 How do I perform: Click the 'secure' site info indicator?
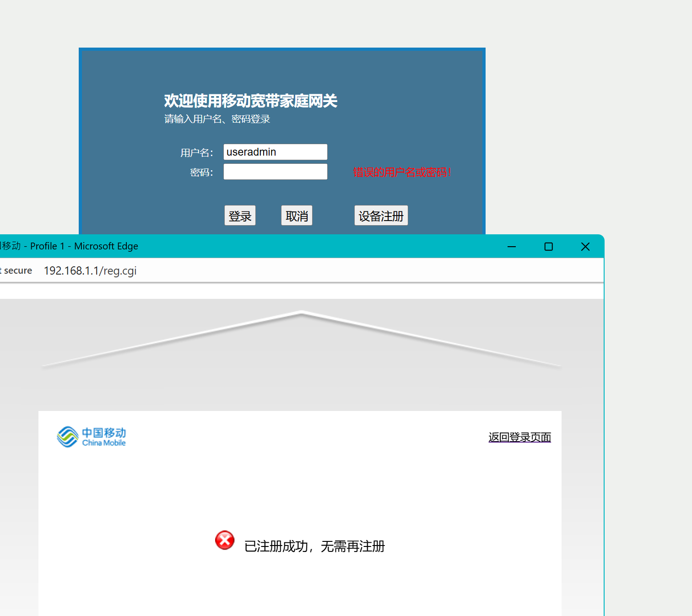click(16, 270)
